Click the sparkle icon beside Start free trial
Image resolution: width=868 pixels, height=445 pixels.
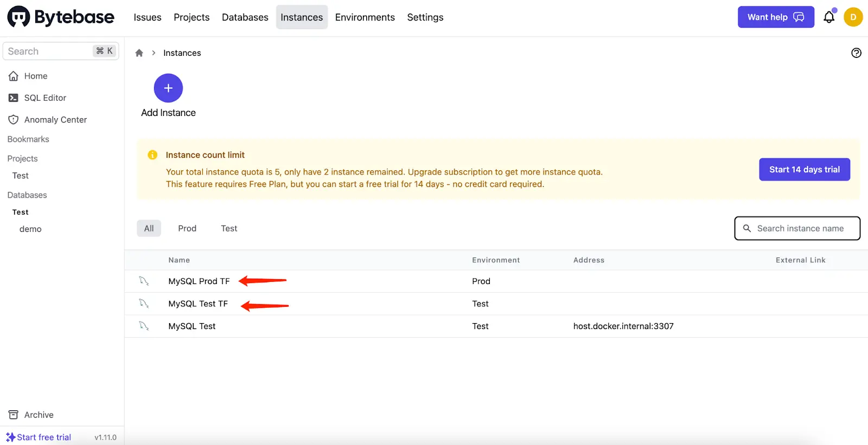[x=10, y=437]
